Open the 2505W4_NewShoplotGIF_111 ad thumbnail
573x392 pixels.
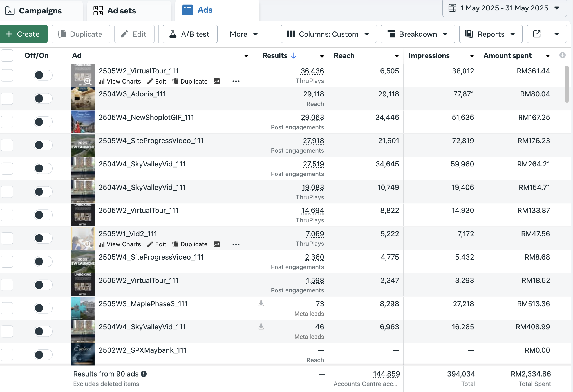click(83, 122)
